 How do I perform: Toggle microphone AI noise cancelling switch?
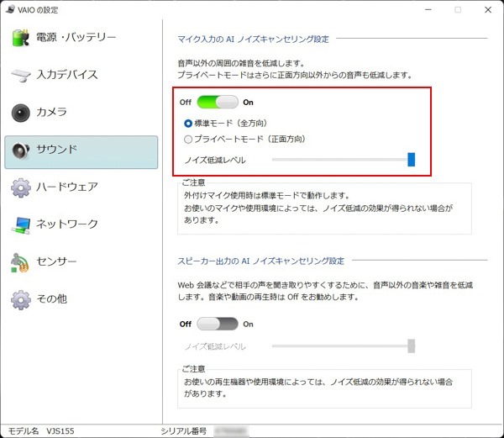pyautogui.click(x=218, y=103)
